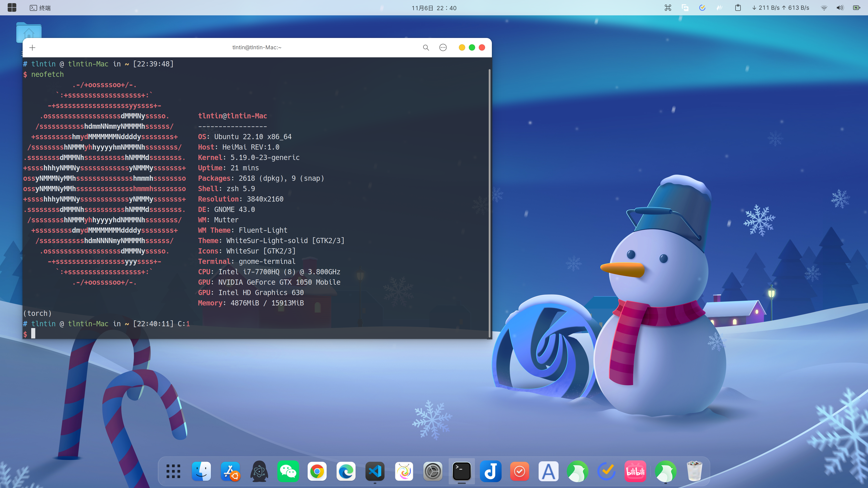Click the terminal window vertical scrollbar
Viewport: 868px width, 488px height.
[x=489, y=202]
